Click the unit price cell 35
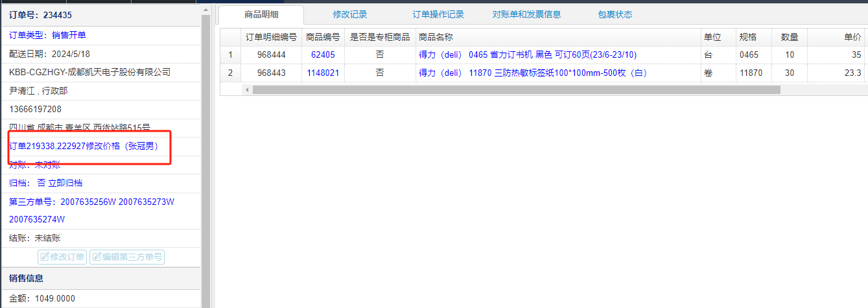This screenshot has width=868, height=308. 838,55
